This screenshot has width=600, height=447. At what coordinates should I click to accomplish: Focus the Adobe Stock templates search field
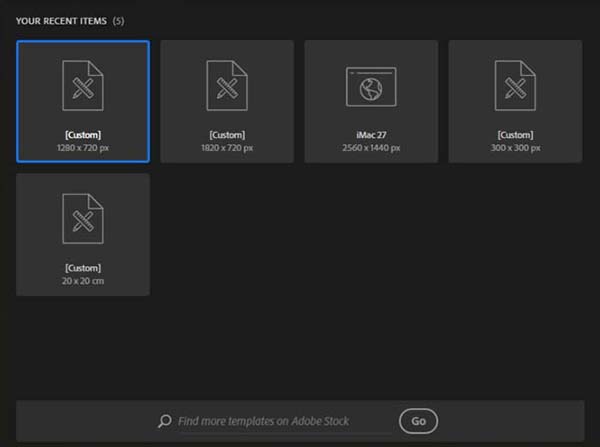pyautogui.click(x=275, y=421)
